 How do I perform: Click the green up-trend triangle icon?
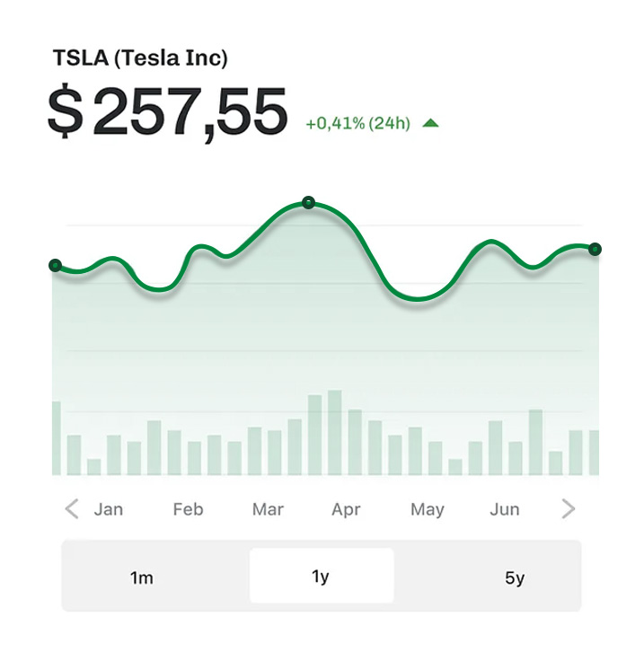[430, 124]
